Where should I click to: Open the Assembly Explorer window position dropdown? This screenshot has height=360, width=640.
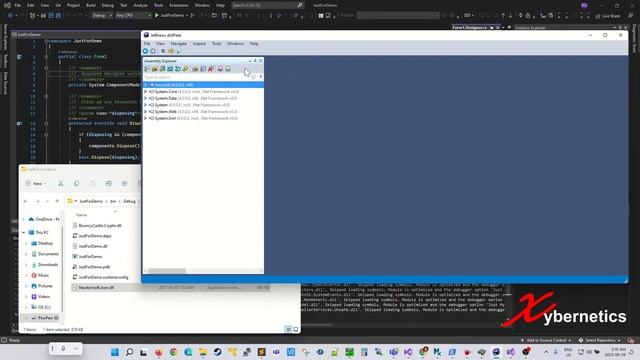click(x=250, y=61)
